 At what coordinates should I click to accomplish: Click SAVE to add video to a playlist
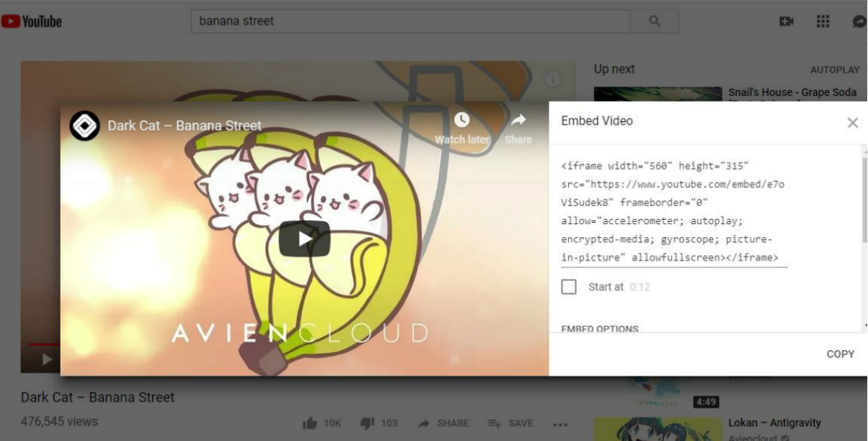pyautogui.click(x=510, y=423)
